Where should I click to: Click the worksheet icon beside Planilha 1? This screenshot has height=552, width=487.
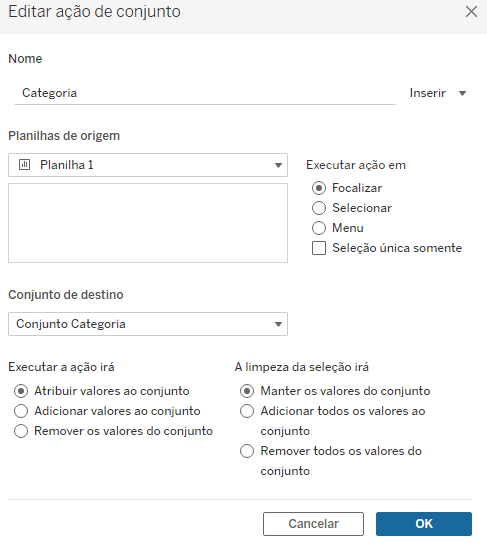click(x=24, y=165)
